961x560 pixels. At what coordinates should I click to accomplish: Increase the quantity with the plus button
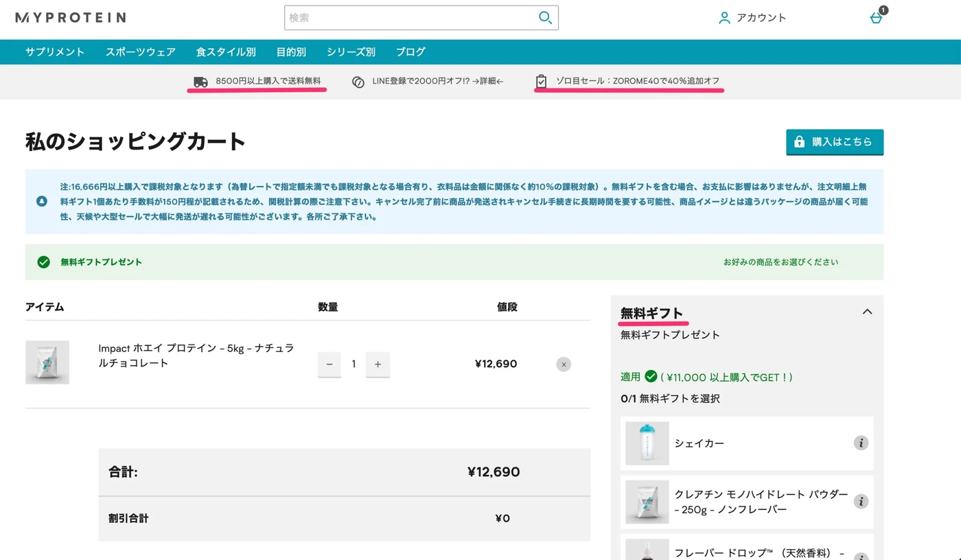tap(378, 364)
